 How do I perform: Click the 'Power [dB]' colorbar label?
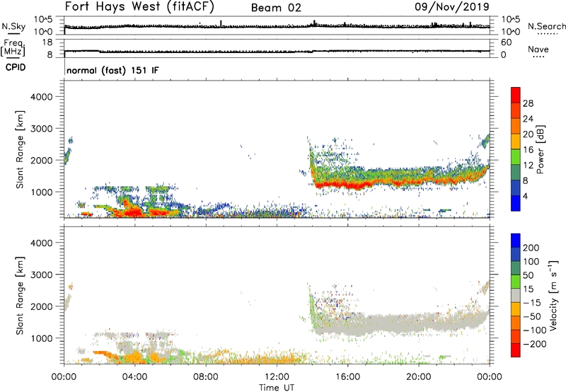(x=541, y=149)
